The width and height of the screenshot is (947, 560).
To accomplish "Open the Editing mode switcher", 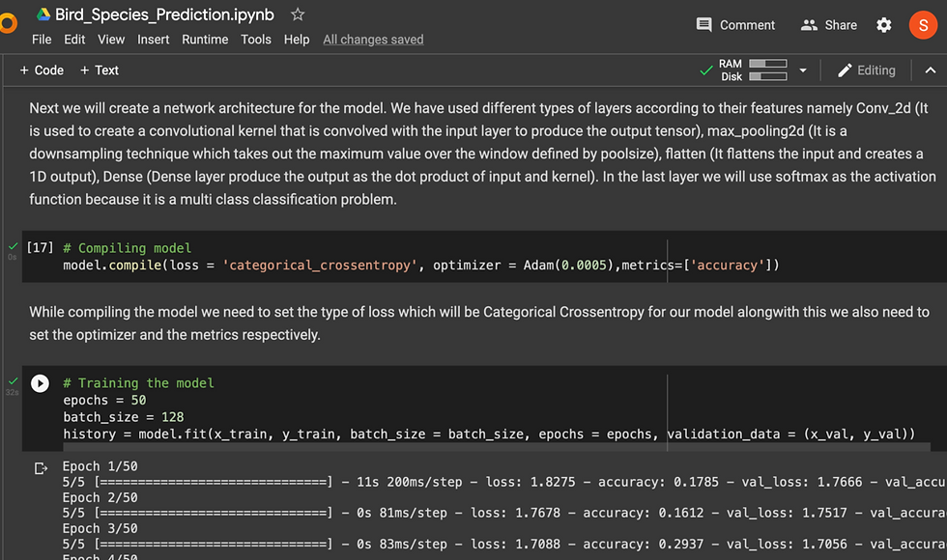I will [x=866, y=70].
